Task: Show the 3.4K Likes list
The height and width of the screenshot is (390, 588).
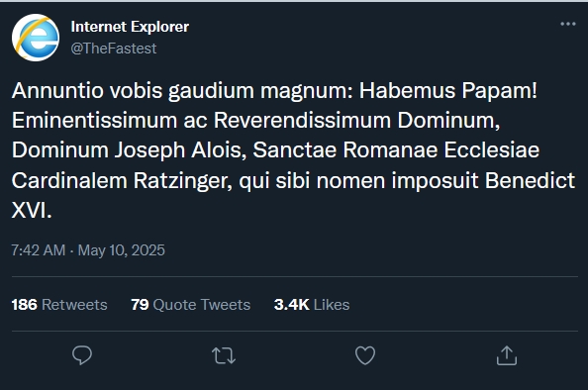Action: (312, 305)
